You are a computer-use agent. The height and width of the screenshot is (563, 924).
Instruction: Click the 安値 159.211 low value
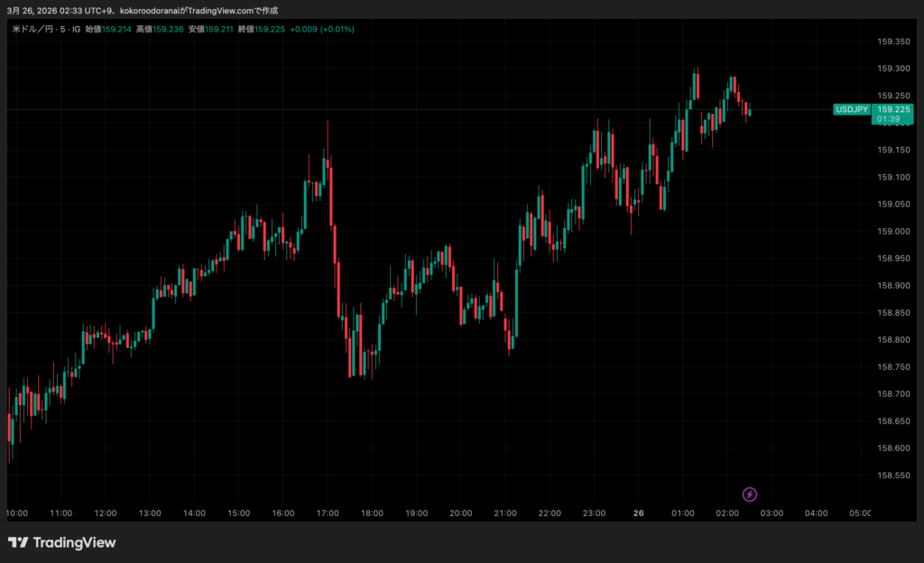pos(209,29)
